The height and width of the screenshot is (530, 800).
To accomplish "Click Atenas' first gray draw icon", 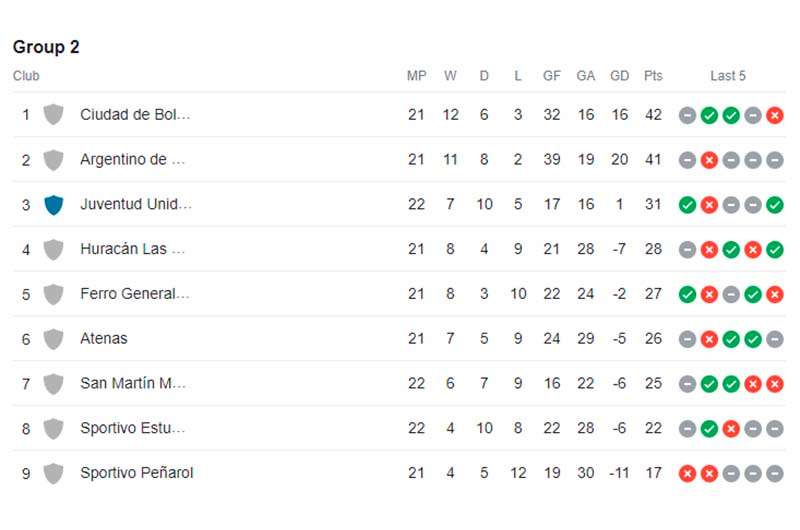I will point(687,339).
